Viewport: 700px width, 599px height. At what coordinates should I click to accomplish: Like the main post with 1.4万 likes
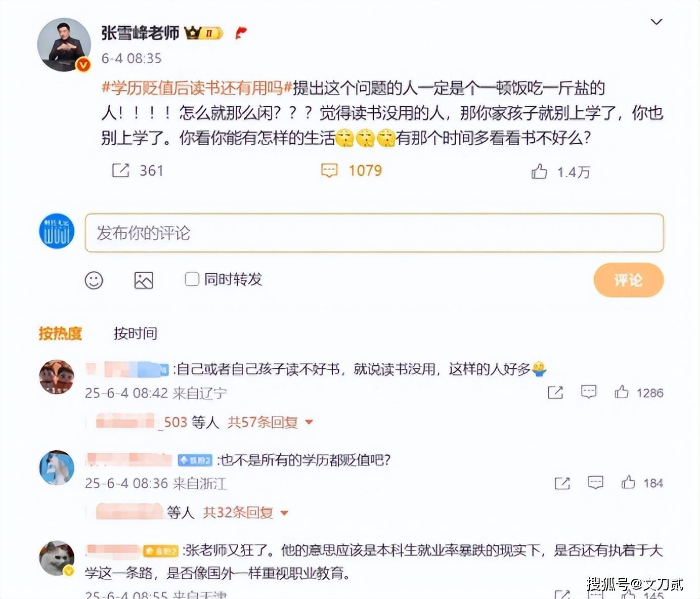click(x=539, y=172)
